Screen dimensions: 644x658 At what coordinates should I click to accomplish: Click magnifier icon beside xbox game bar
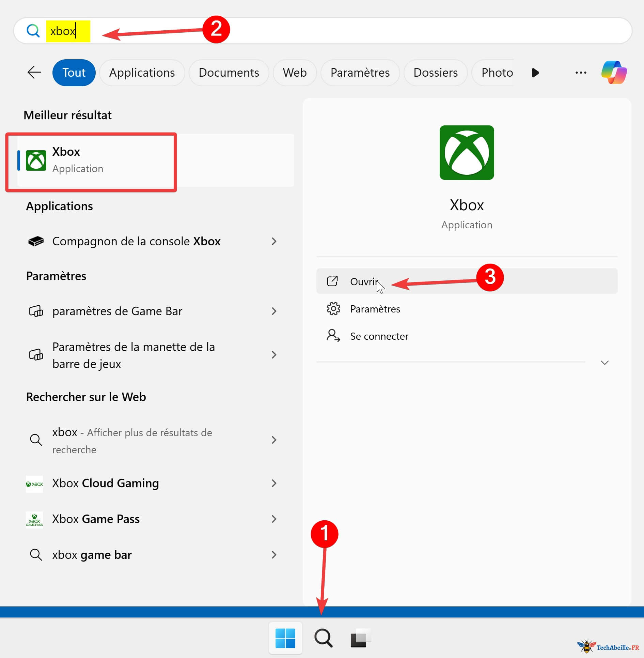36,555
